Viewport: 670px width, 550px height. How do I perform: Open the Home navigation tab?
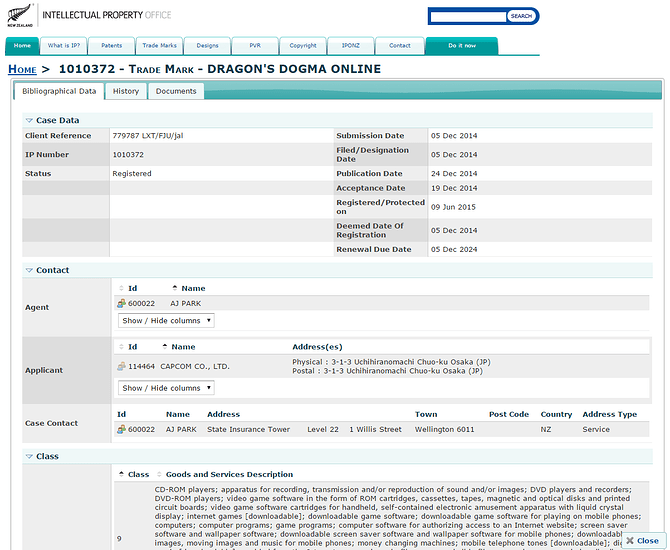pos(22,46)
